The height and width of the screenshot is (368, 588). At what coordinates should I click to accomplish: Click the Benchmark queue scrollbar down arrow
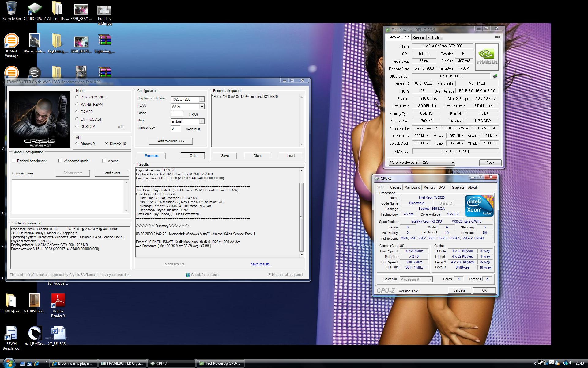301,144
